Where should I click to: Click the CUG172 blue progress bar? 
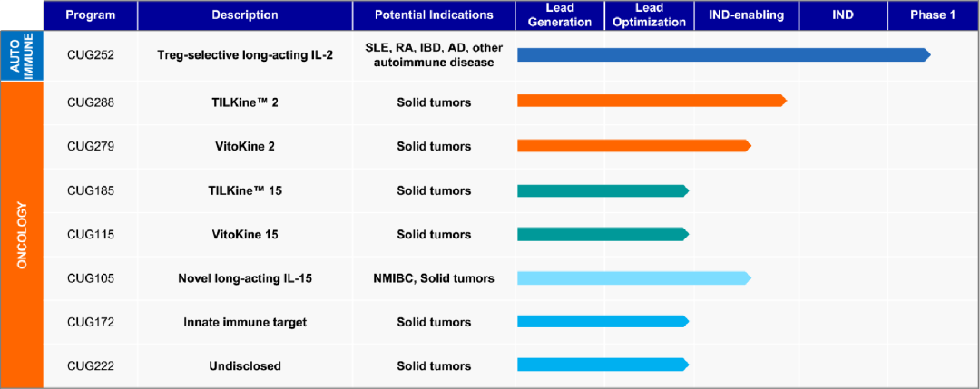[603, 322]
